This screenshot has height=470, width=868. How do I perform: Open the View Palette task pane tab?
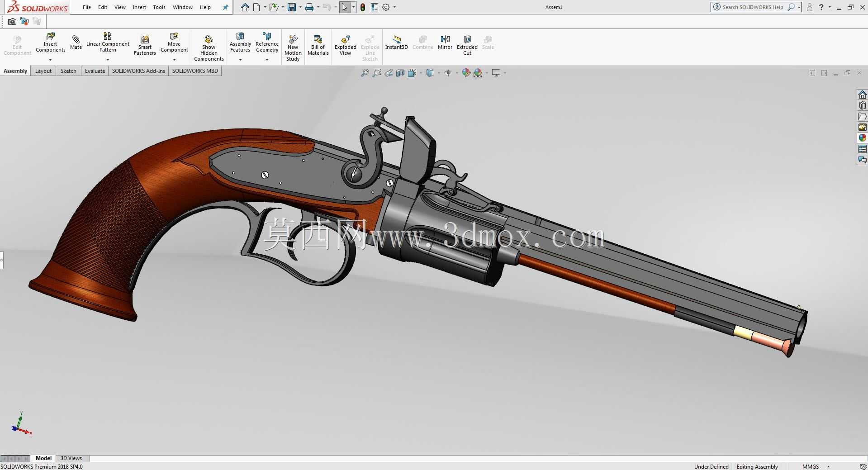click(862, 127)
